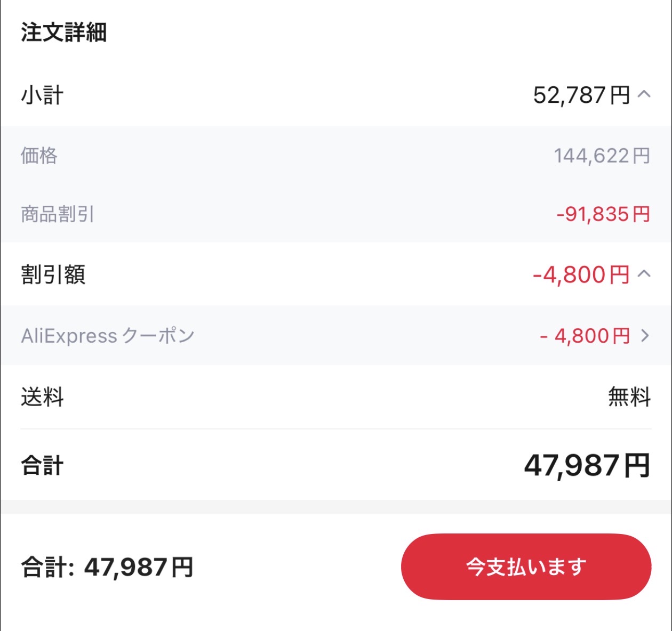Click the 注文詳細 header title
Image resolution: width=672 pixels, height=631 pixels.
tap(64, 32)
